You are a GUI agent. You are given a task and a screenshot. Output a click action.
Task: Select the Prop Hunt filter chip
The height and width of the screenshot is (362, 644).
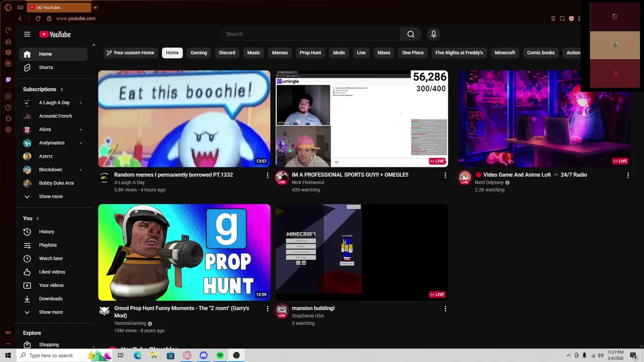(310, 53)
